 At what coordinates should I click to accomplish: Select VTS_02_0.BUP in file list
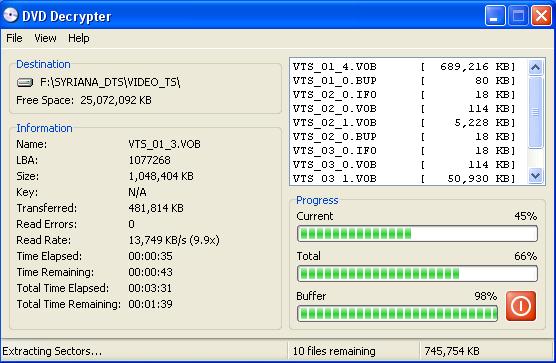[404, 137]
